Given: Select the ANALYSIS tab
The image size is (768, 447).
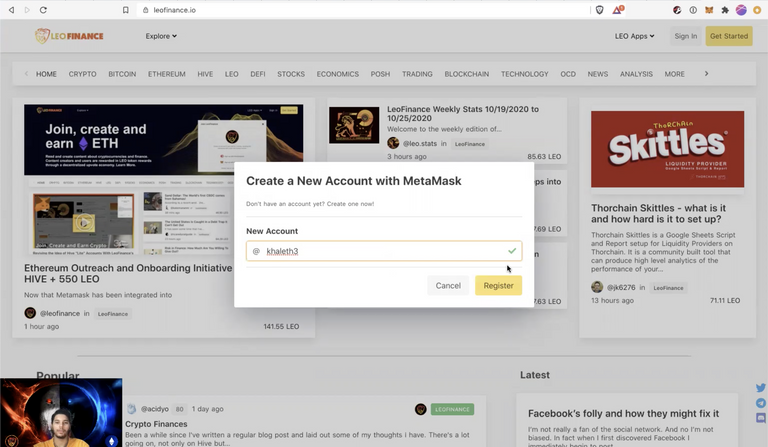Looking at the screenshot, I should click(x=636, y=74).
